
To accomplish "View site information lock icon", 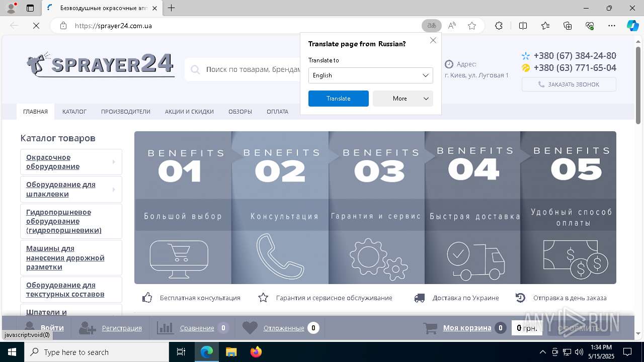I will [x=63, y=26].
